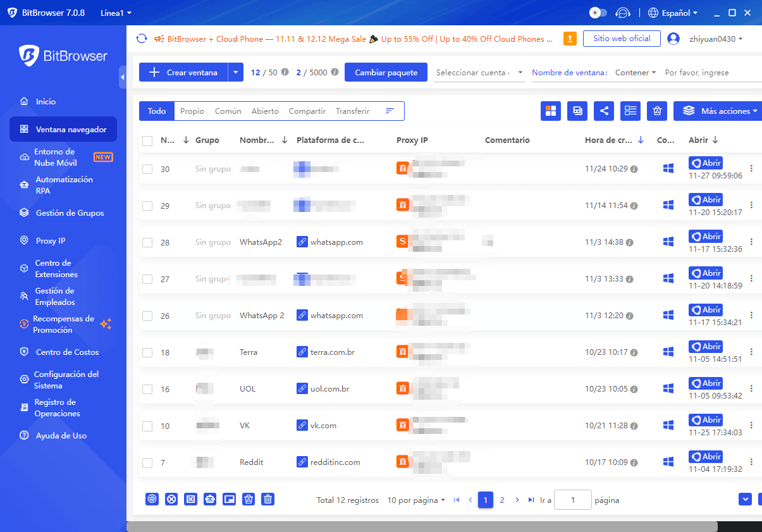
Task: Check the select-all checkbox in table header
Action: pos(147,140)
